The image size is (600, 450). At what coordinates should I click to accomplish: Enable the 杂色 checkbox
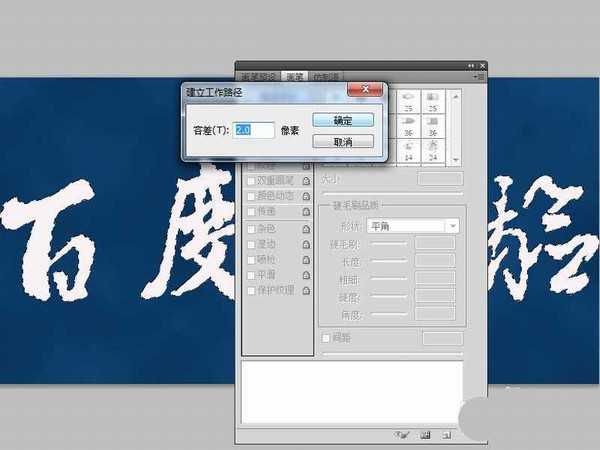251,229
